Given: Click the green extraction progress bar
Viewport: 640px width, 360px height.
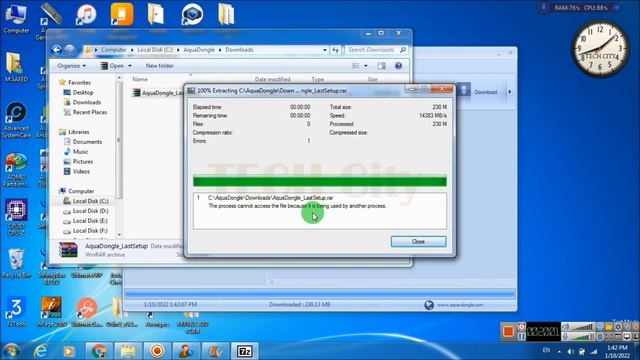Looking at the screenshot, I should (320, 181).
